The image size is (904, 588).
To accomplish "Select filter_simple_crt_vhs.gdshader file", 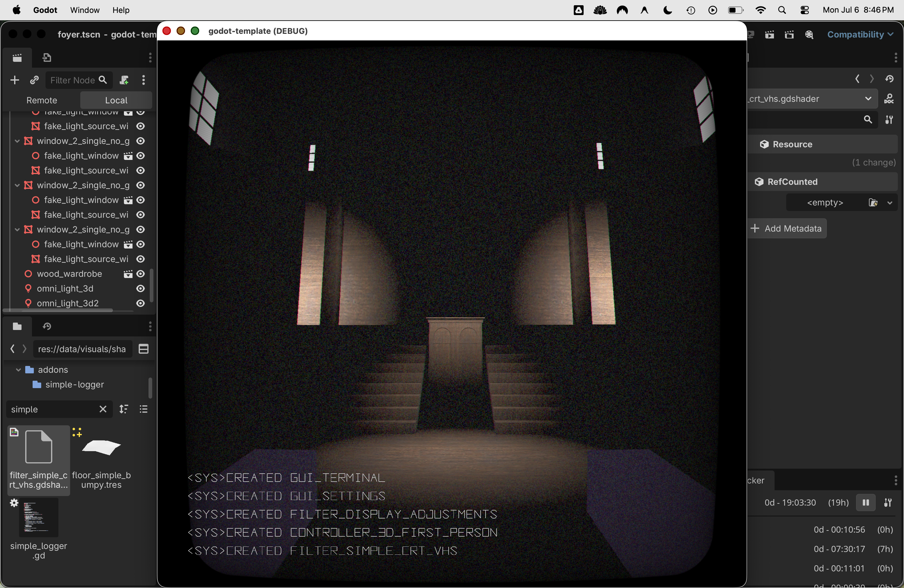I will point(38,460).
